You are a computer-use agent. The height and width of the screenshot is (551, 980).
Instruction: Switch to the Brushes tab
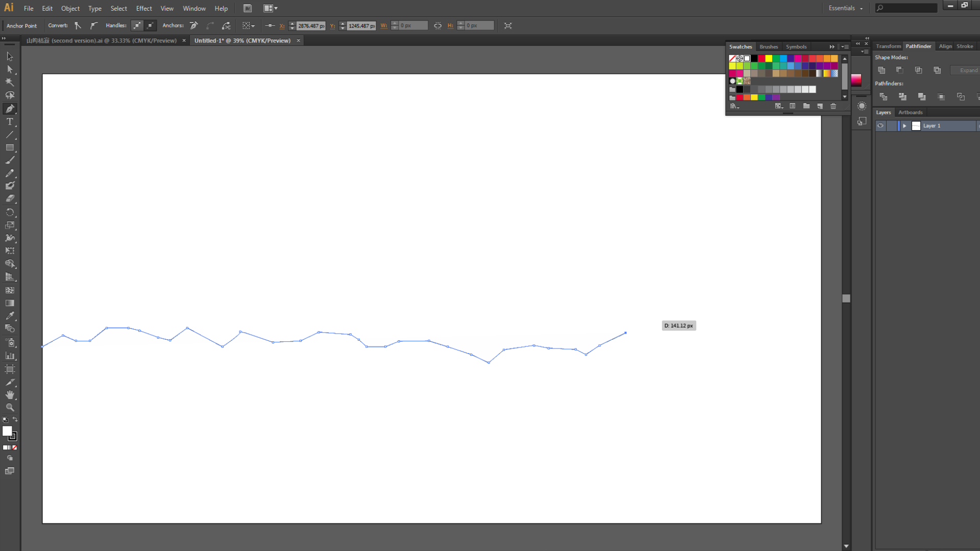pyautogui.click(x=769, y=46)
